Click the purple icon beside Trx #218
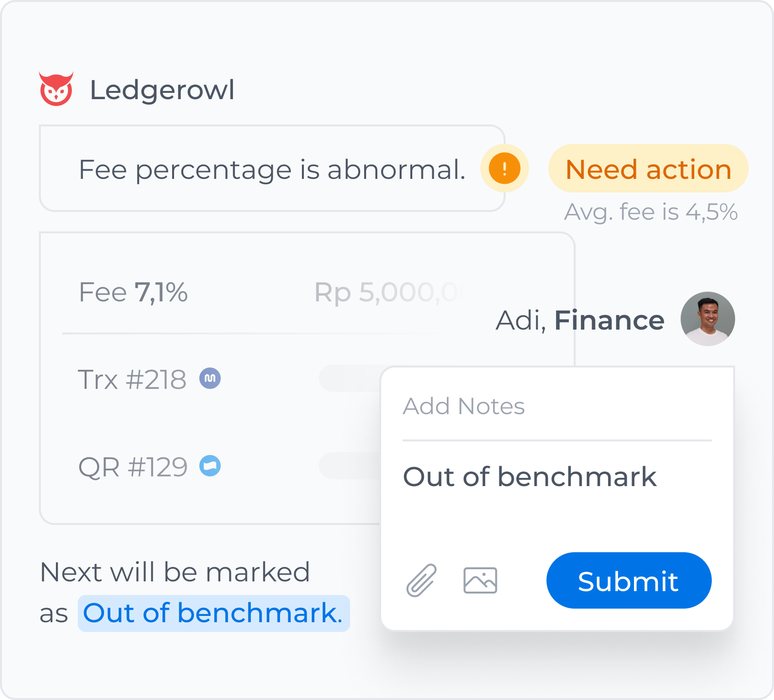 coord(210,378)
